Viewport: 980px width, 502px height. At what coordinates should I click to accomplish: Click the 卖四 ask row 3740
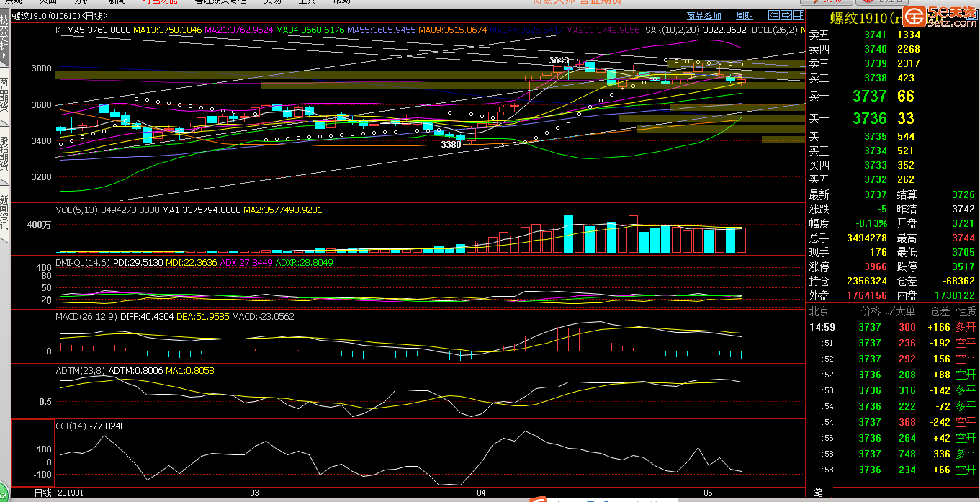point(892,49)
